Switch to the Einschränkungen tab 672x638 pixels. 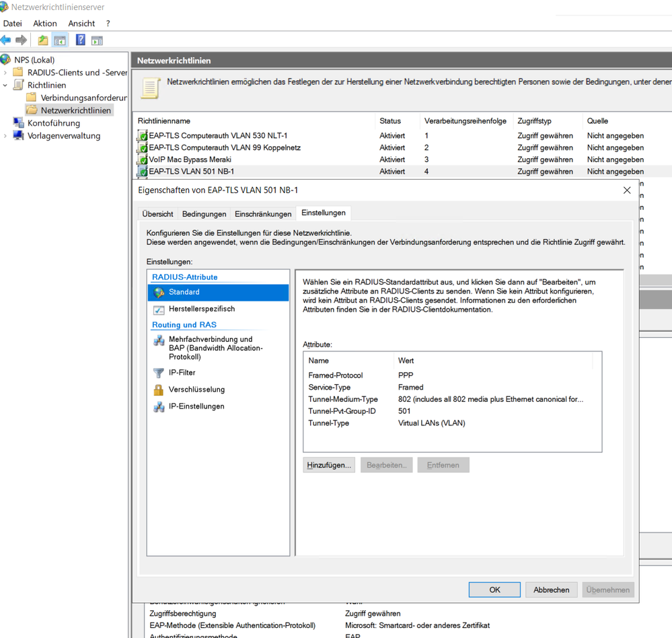tap(262, 214)
